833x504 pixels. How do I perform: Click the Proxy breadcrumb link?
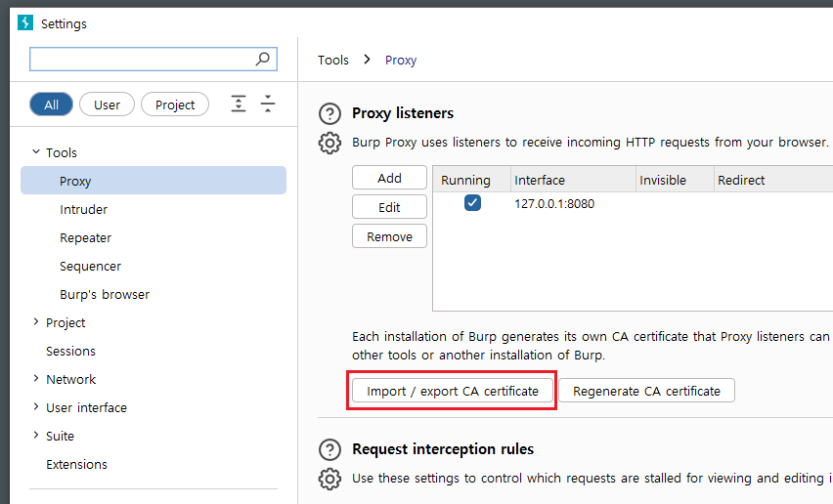[401, 60]
